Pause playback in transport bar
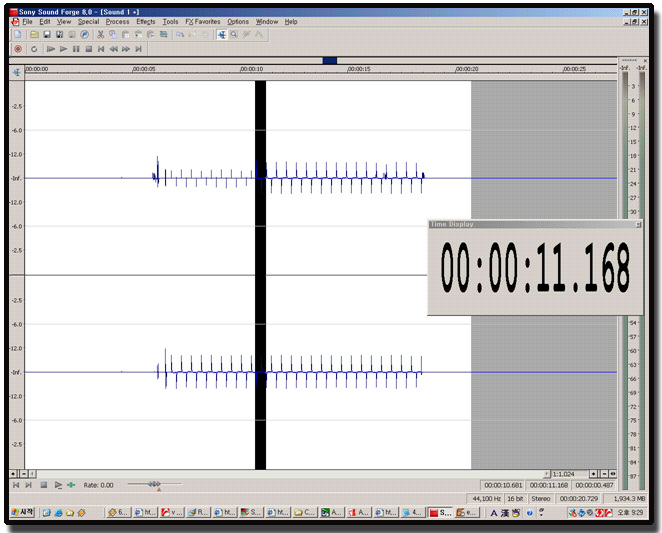 pyautogui.click(x=76, y=49)
